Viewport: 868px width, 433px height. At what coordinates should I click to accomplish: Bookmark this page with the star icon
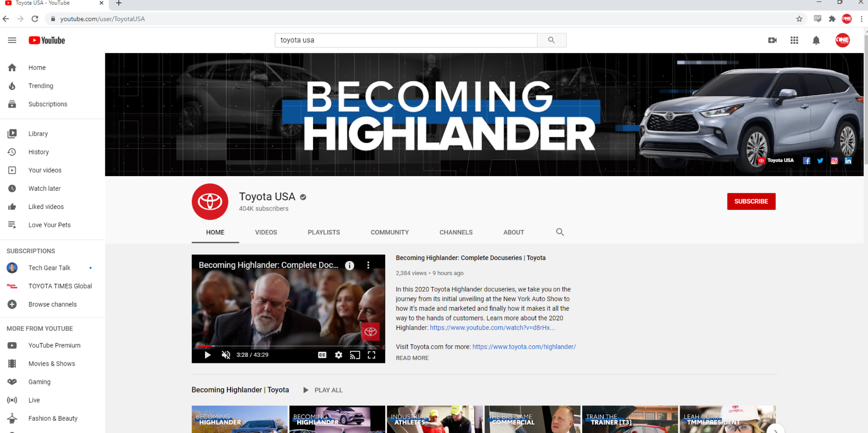(x=799, y=19)
